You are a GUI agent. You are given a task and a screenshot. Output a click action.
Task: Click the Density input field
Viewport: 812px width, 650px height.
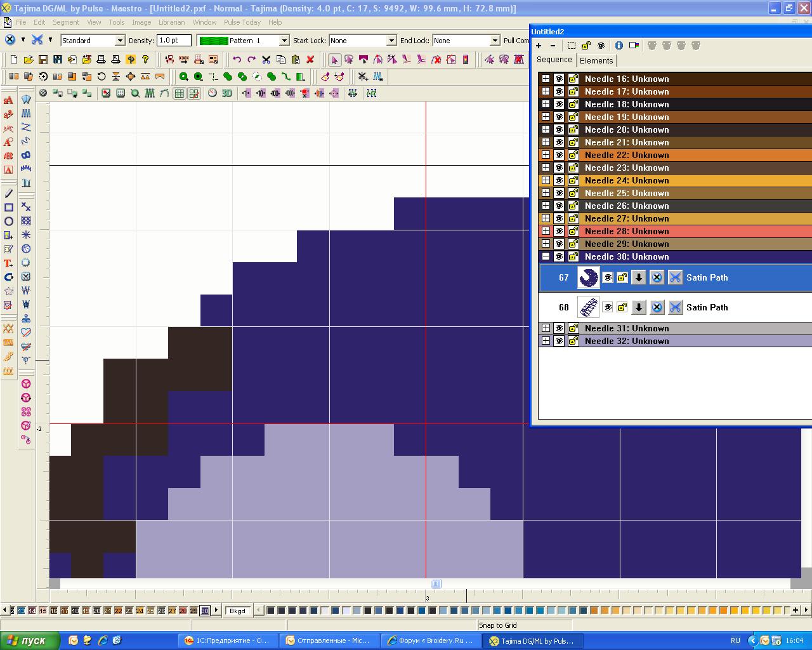174,41
